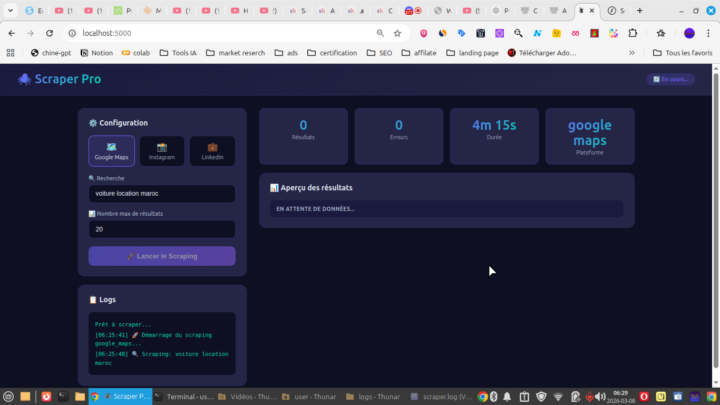Screen dimensions: 720x405
Task: Go back using the browser back arrow
Action: (12, 33)
